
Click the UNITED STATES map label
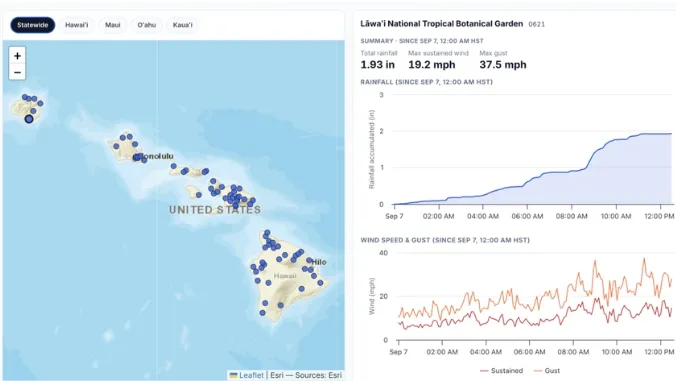pos(215,210)
